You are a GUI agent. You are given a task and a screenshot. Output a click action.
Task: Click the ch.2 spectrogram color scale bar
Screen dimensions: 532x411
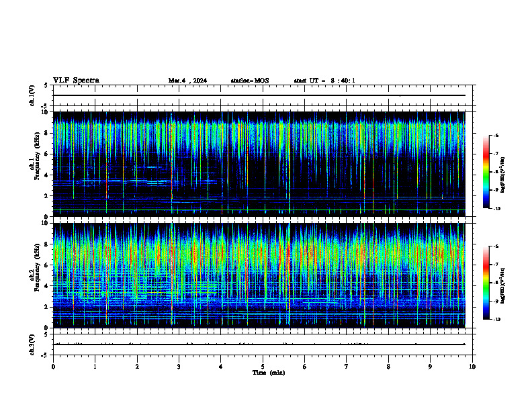click(x=486, y=283)
